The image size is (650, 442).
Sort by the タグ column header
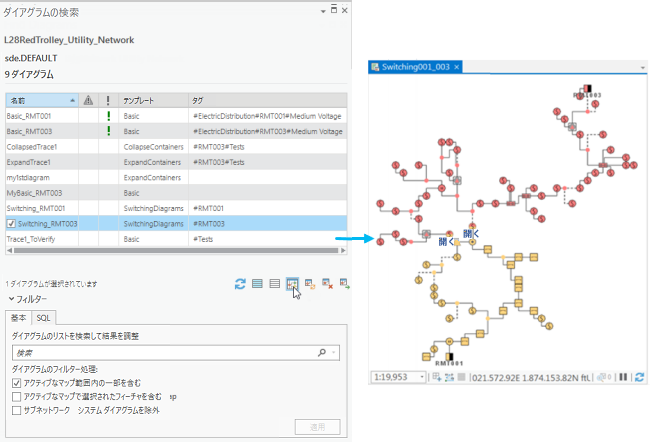(267, 100)
